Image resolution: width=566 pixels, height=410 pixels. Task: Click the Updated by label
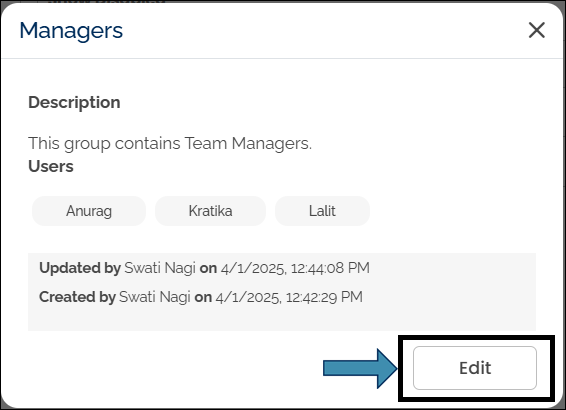tap(80, 268)
